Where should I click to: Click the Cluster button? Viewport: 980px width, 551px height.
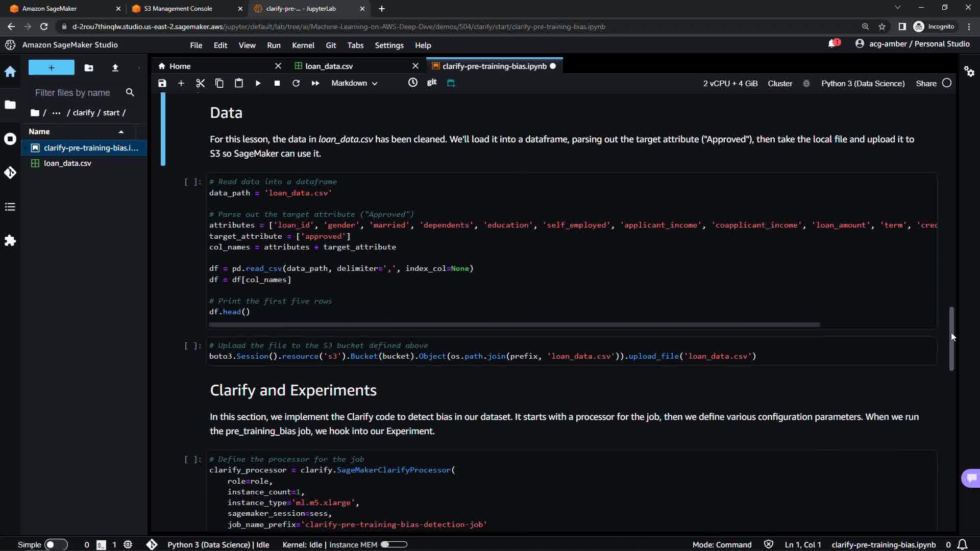tap(780, 83)
